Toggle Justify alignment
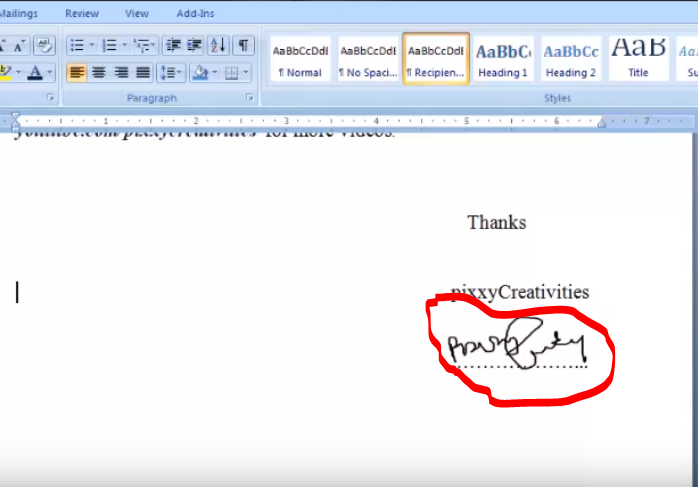Viewport: 698px width, 487px height. point(143,73)
